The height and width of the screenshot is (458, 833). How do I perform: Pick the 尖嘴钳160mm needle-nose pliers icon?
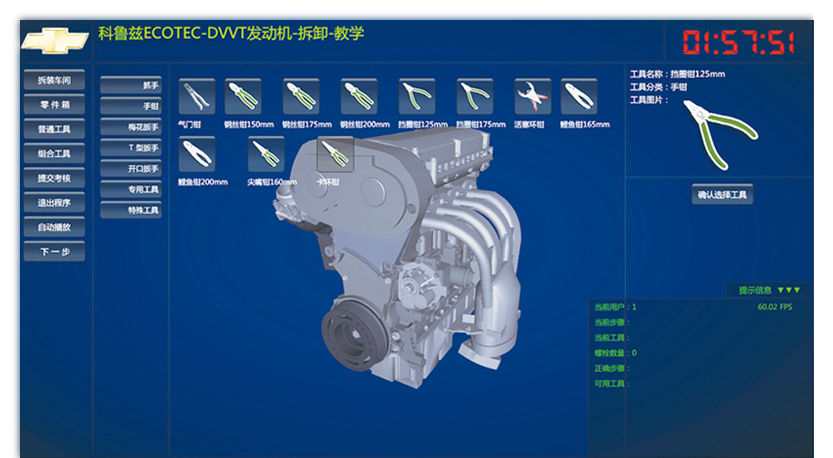point(266,154)
